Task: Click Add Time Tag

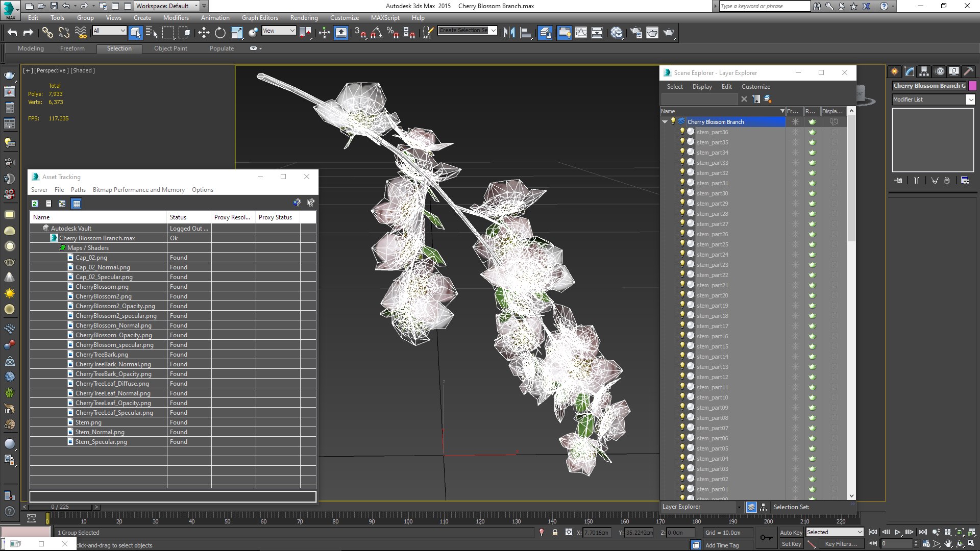Action: click(722, 545)
